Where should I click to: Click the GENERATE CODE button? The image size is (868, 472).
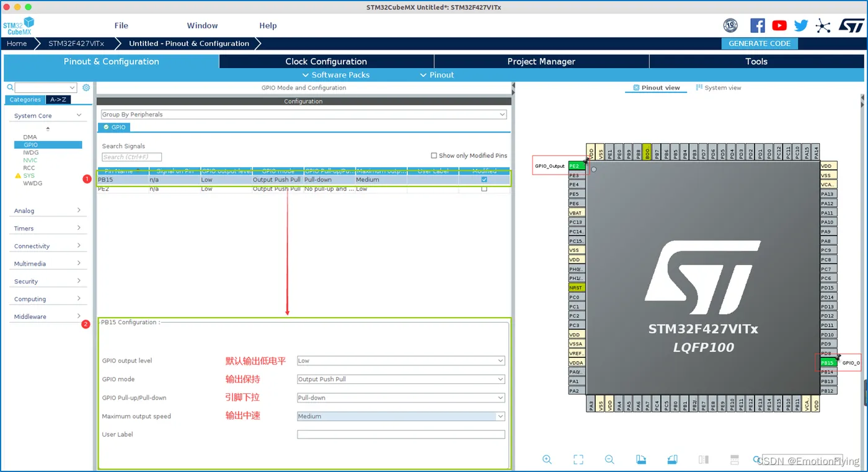[x=759, y=43]
